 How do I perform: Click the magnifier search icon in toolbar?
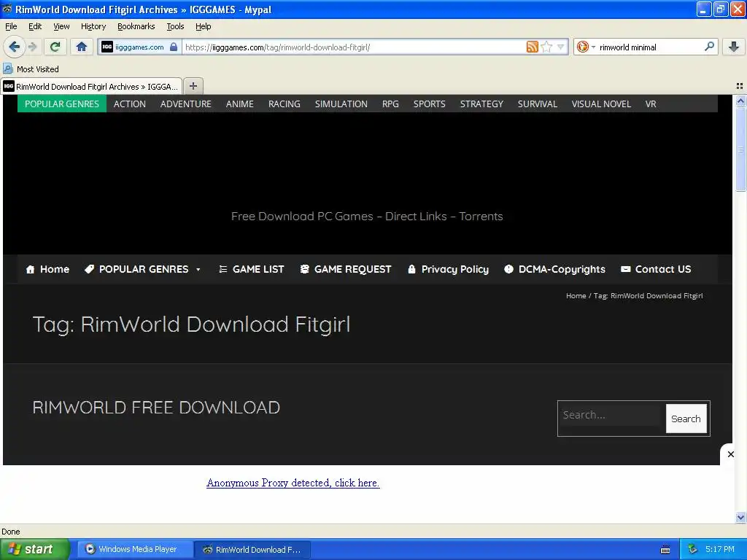(x=709, y=47)
